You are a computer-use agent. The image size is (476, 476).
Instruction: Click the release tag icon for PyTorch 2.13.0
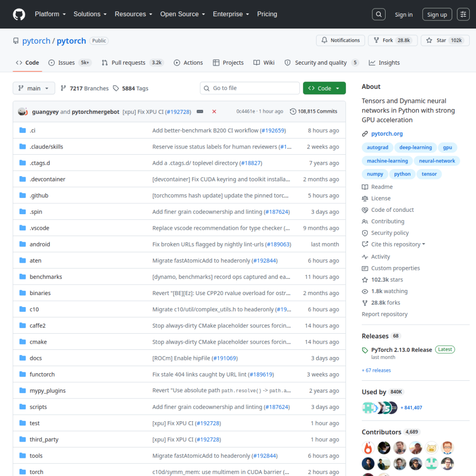365,350
